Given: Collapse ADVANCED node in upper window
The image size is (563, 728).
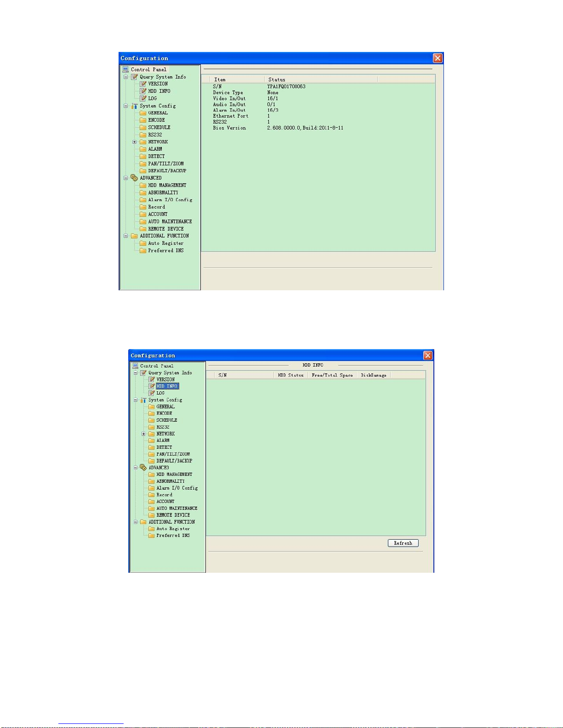Looking at the screenshot, I should [125, 178].
